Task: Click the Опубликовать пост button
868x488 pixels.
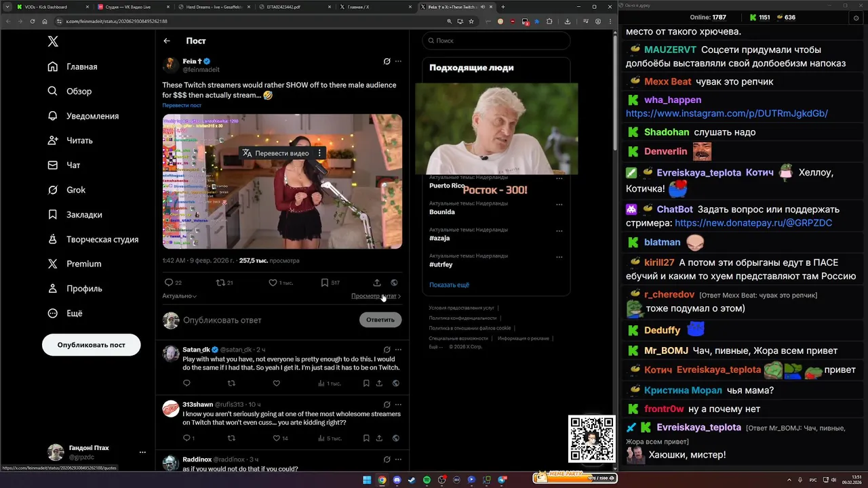Action: (92, 345)
